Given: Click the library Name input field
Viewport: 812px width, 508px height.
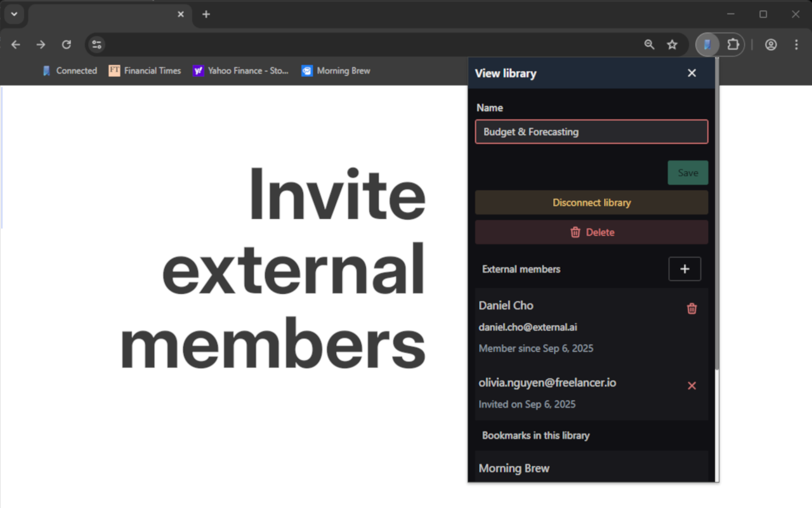Looking at the screenshot, I should pos(591,132).
